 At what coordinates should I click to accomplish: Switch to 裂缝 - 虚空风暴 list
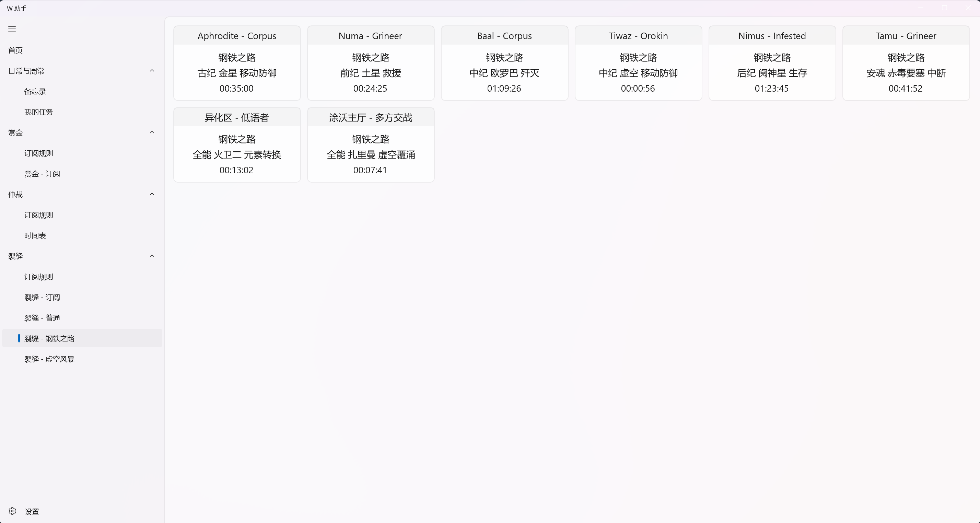coord(49,359)
